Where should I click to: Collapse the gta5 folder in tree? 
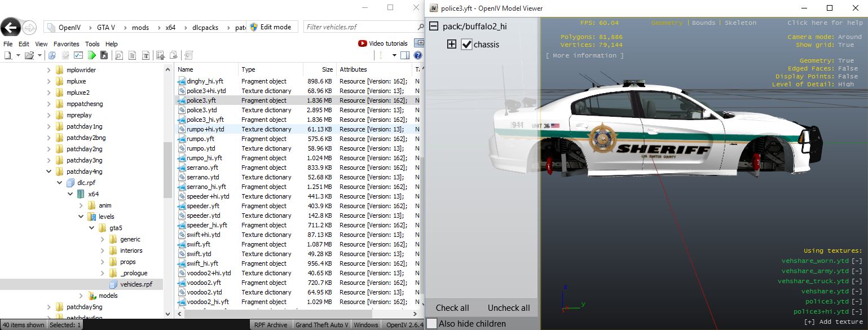[x=92, y=228]
